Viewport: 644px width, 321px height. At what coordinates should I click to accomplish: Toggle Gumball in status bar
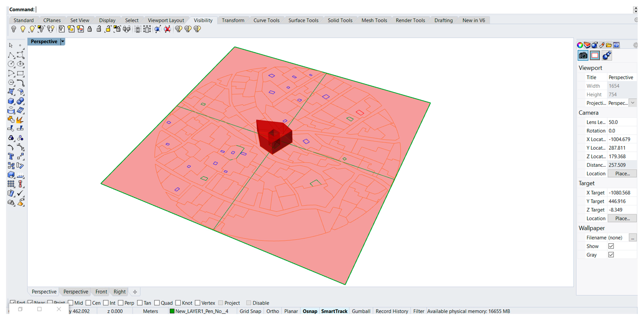[x=361, y=311]
